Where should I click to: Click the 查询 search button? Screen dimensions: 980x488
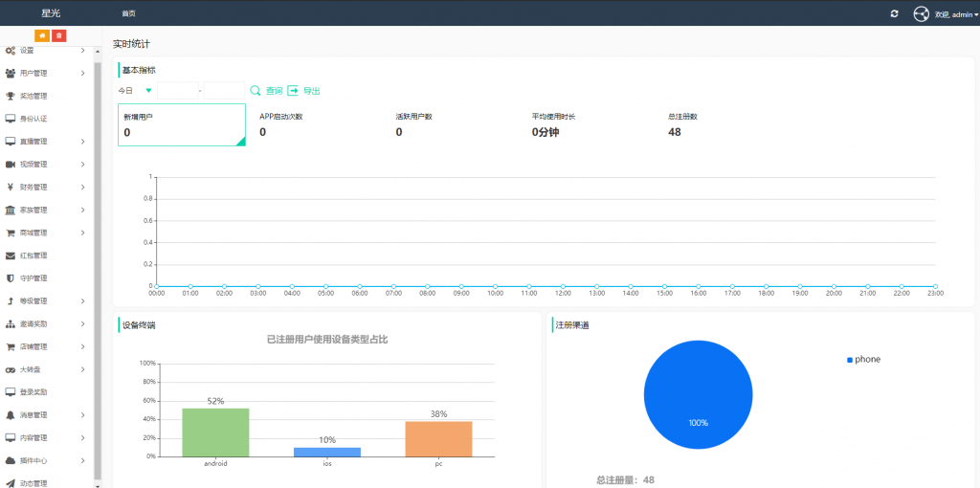point(266,91)
